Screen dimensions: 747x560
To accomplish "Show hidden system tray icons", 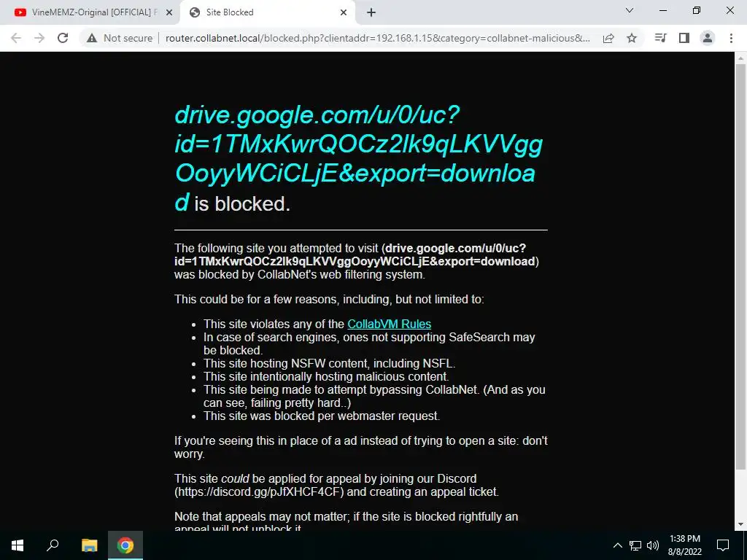I will click(x=617, y=545).
